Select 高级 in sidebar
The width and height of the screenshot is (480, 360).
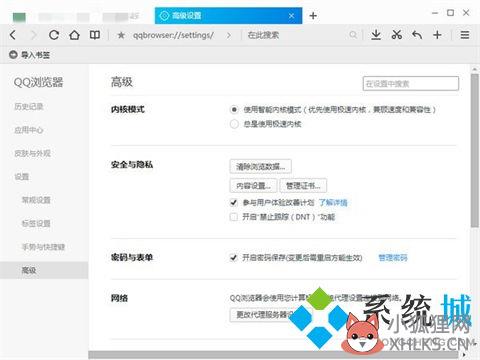pos(44,270)
